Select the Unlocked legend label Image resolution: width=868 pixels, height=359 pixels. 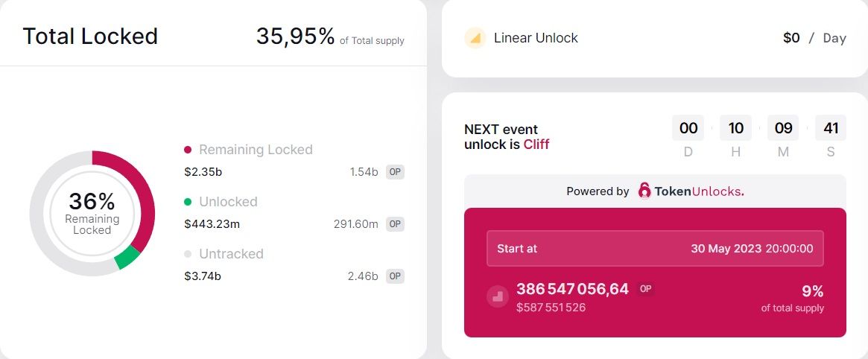pyautogui.click(x=228, y=202)
